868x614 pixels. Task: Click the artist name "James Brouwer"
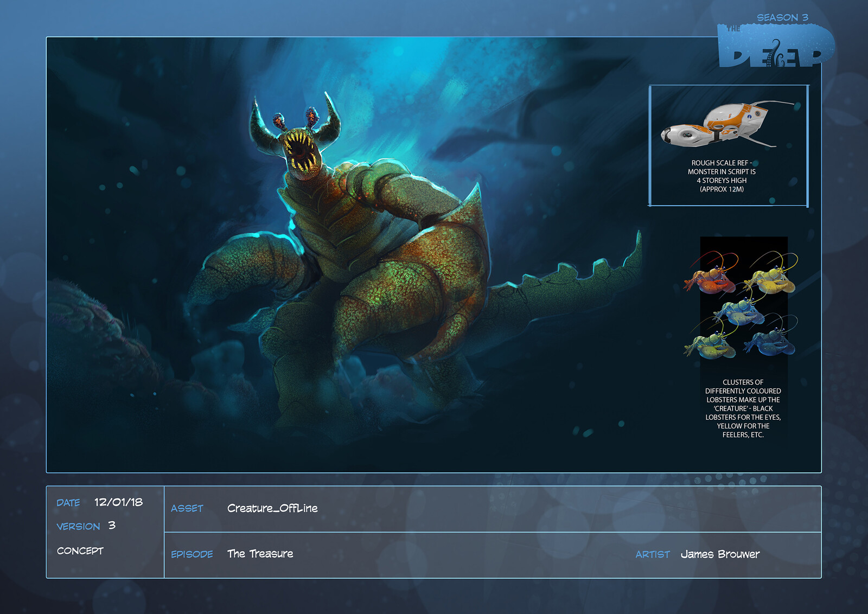pos(720,554)
